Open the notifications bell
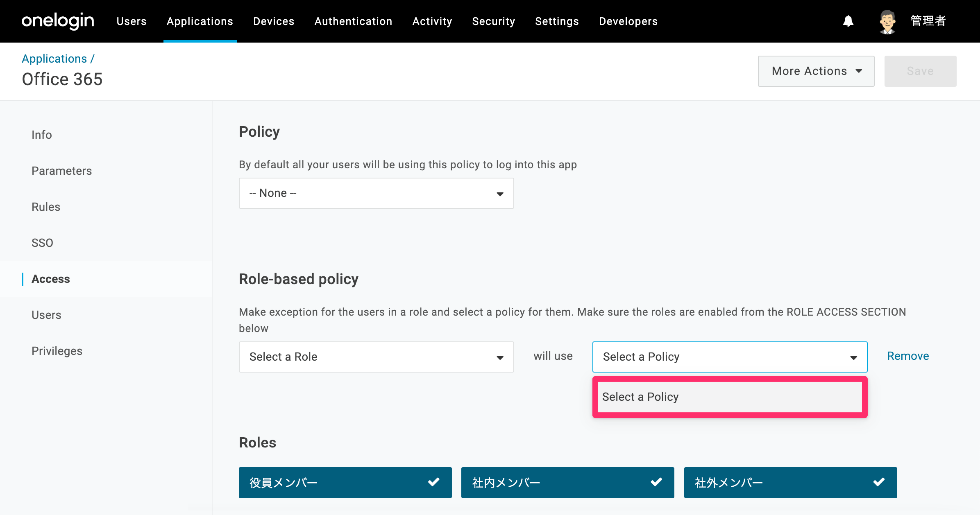980x515 pixels. 848,21
